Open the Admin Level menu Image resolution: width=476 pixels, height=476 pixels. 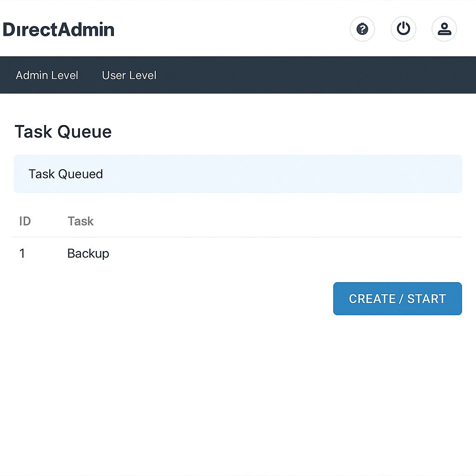coord(47,75)
